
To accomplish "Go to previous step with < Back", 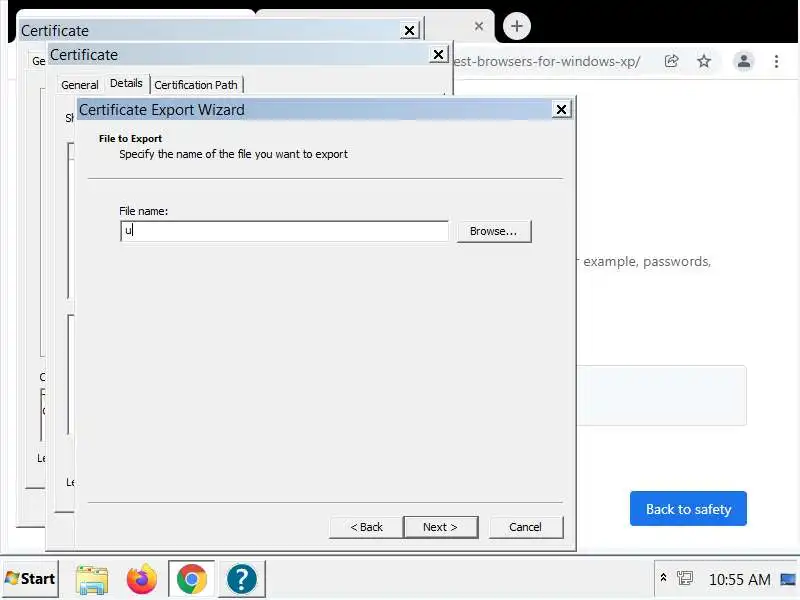I will pos(366,527).
